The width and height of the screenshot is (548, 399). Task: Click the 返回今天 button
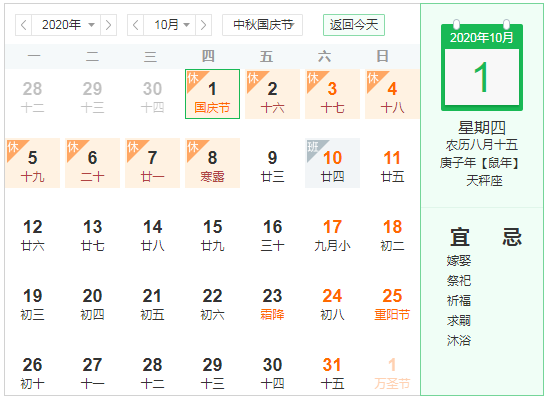[354, 25]
